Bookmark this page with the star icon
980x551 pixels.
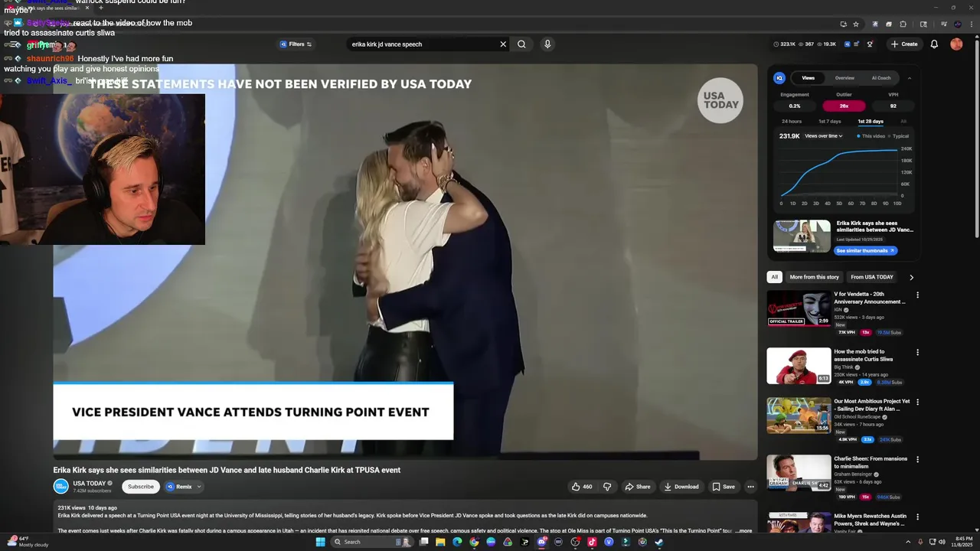856,24
